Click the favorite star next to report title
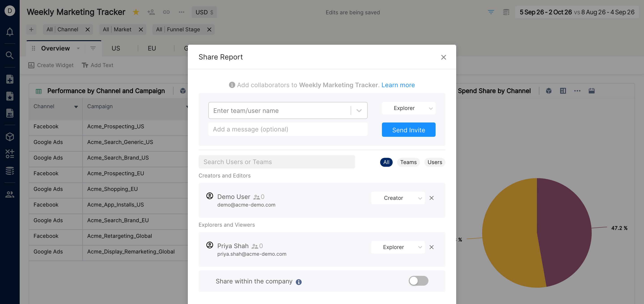Image resolution: width=644 pixels, height=304 pixels. coord(136,12)
